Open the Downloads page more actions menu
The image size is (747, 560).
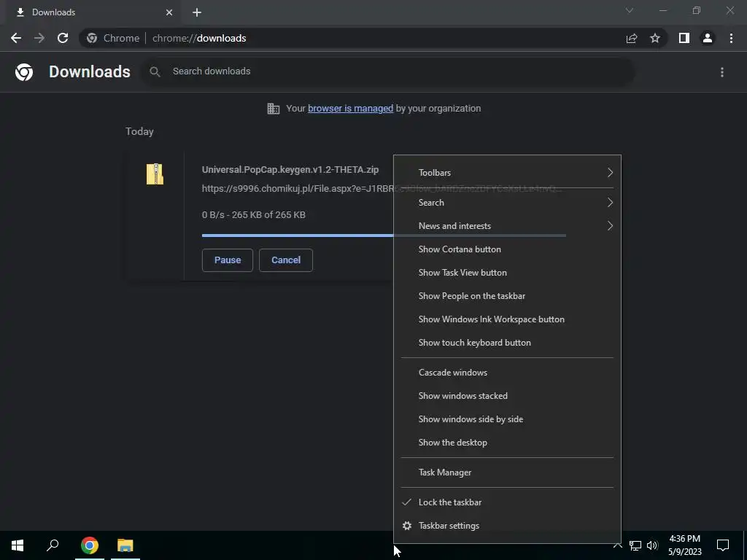[722, 72]
